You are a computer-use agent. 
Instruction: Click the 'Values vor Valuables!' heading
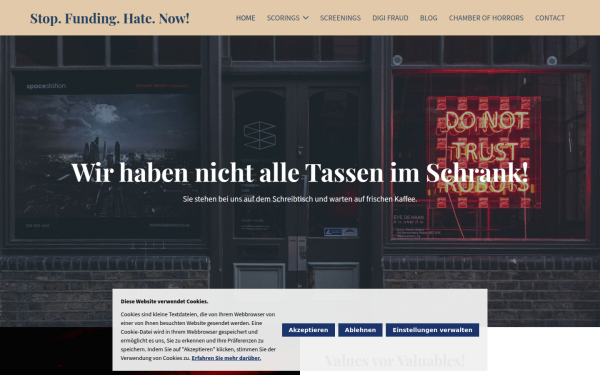coord(395,360)
